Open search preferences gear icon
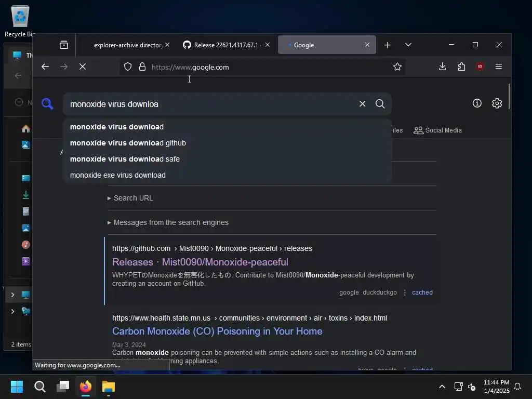This screenshot has height=399, width=532. (x=497, y=103)
